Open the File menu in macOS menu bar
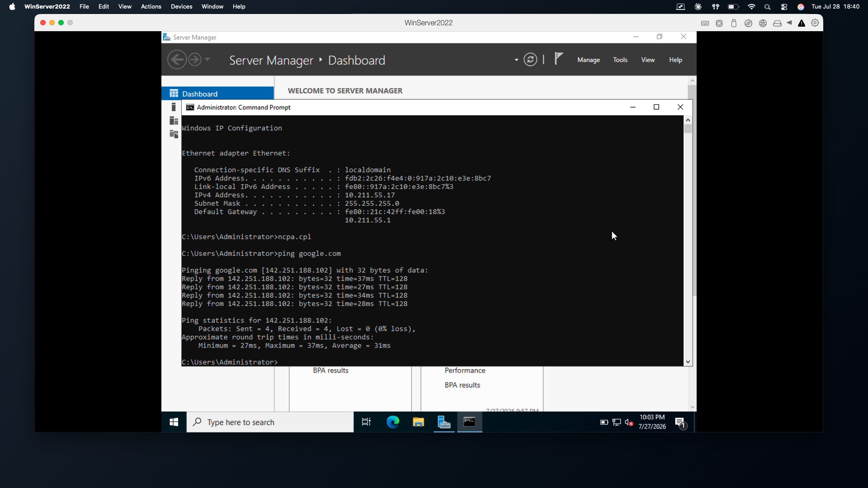The height and width of the screenshot is (488, 868). click(x=84, y=6)
